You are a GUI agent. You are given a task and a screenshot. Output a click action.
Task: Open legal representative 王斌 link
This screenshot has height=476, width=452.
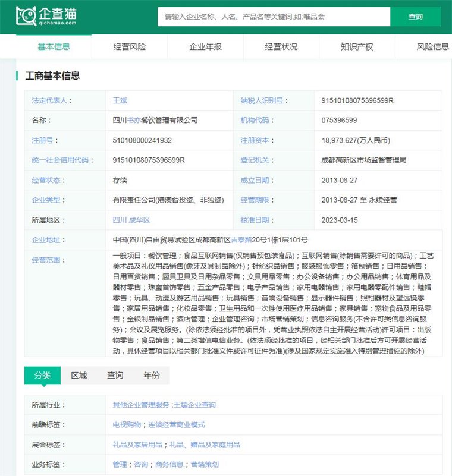(x=120, y=100)
